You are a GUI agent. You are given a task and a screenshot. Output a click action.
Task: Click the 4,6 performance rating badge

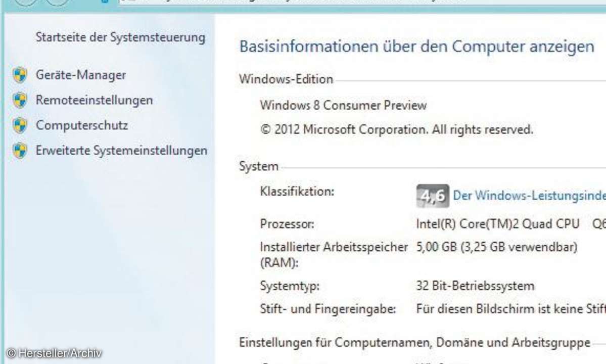point(433,196)
